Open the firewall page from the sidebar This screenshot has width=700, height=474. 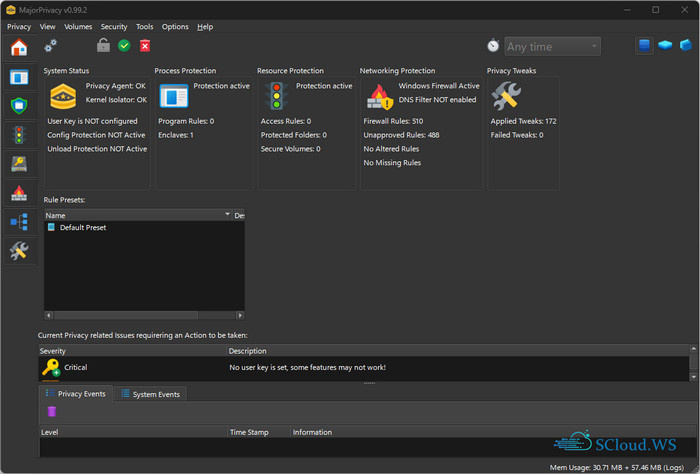pos(19,193)
